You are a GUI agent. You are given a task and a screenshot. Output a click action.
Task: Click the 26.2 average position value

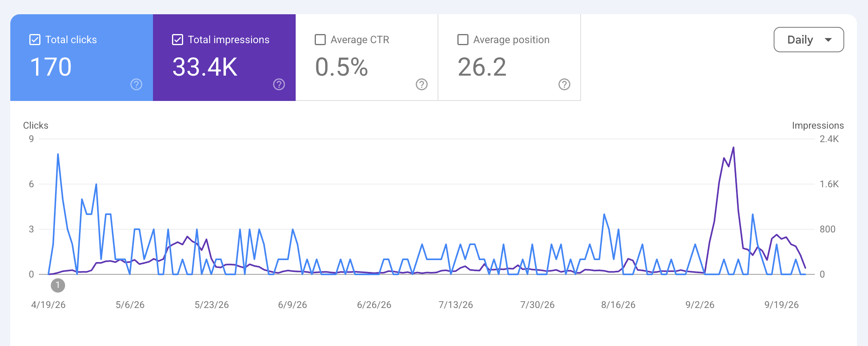[x=482, y=67]
